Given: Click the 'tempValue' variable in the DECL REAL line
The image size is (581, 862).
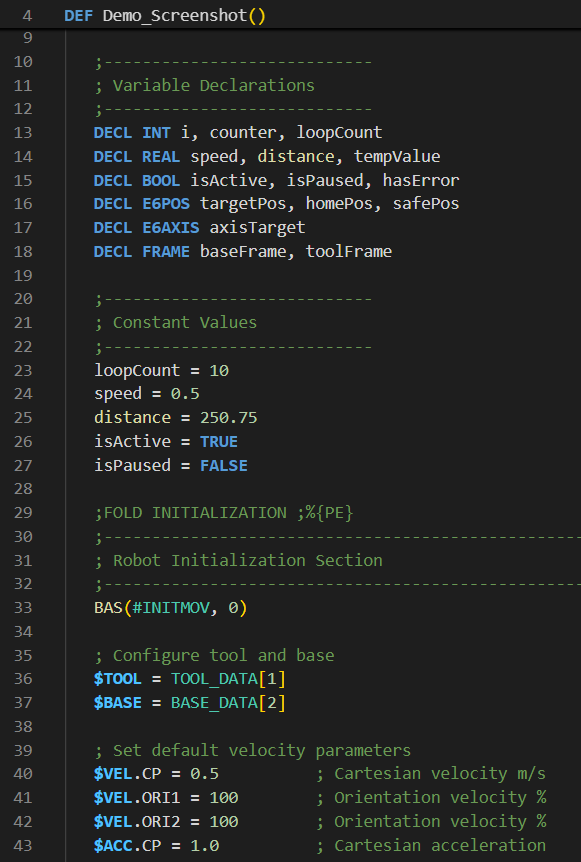Looking at the screenshot, I should click(x=397, y=157).
